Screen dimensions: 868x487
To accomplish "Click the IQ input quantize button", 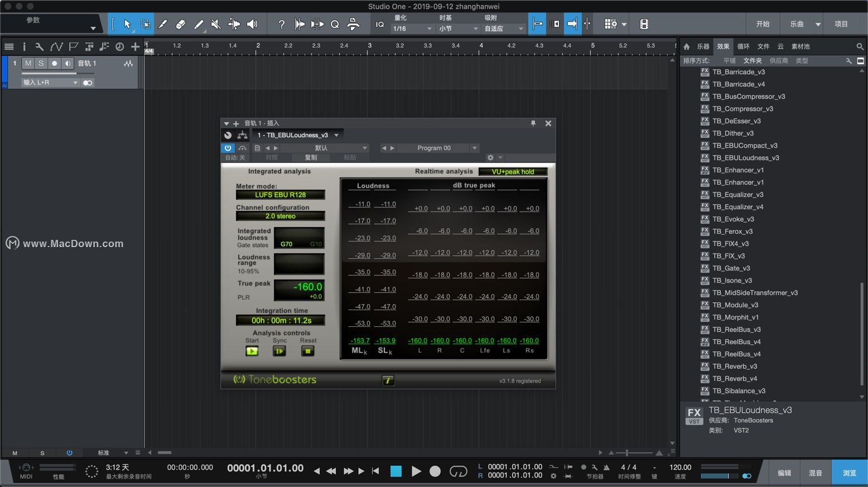I will [380, 24].
